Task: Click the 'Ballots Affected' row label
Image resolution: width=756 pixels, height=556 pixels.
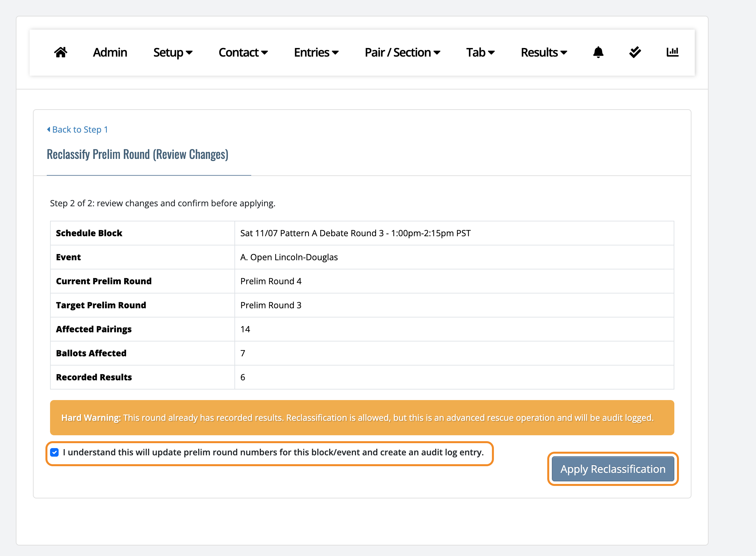Action: (x=91, y=353)
